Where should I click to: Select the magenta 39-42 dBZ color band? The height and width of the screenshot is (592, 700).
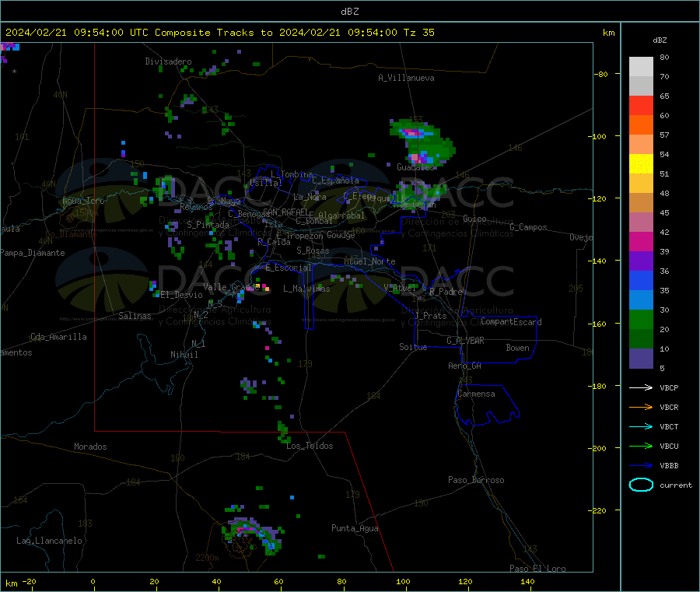(x=641, y=241)
